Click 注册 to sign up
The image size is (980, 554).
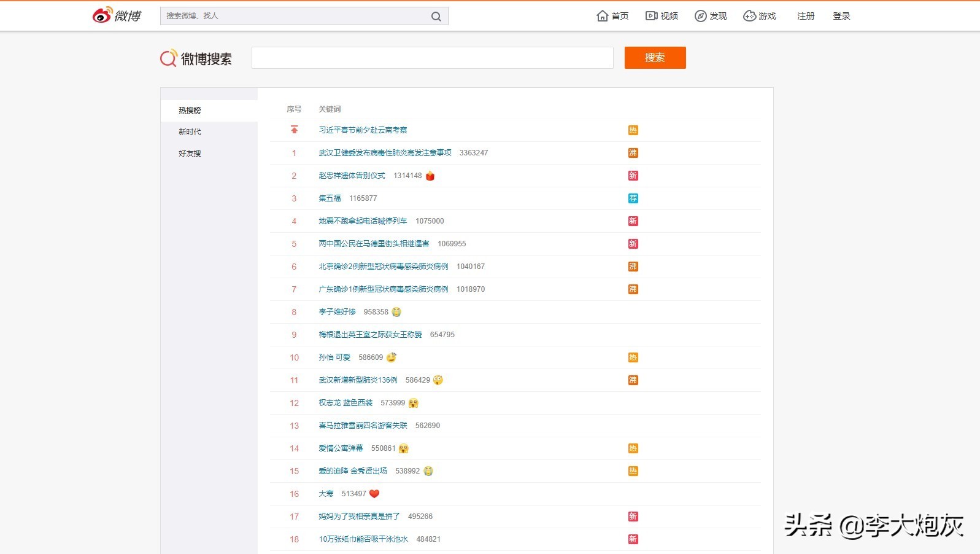[x=806, y=16]
